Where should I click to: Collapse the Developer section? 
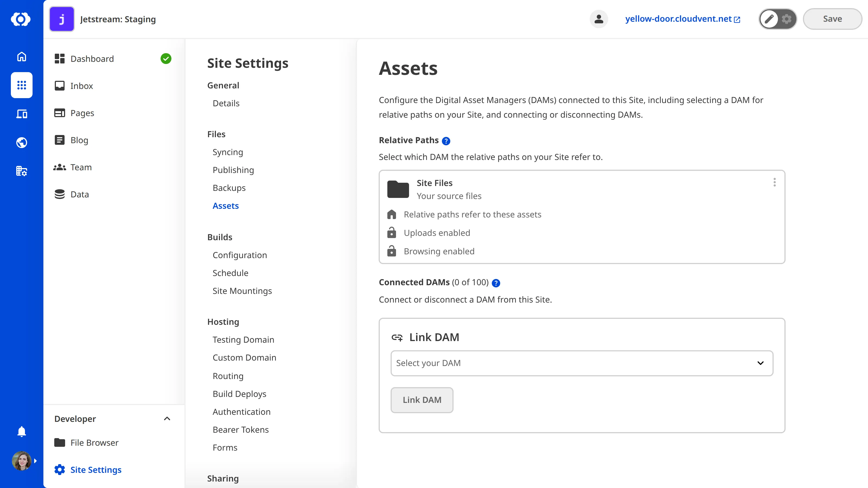[167, 419]
